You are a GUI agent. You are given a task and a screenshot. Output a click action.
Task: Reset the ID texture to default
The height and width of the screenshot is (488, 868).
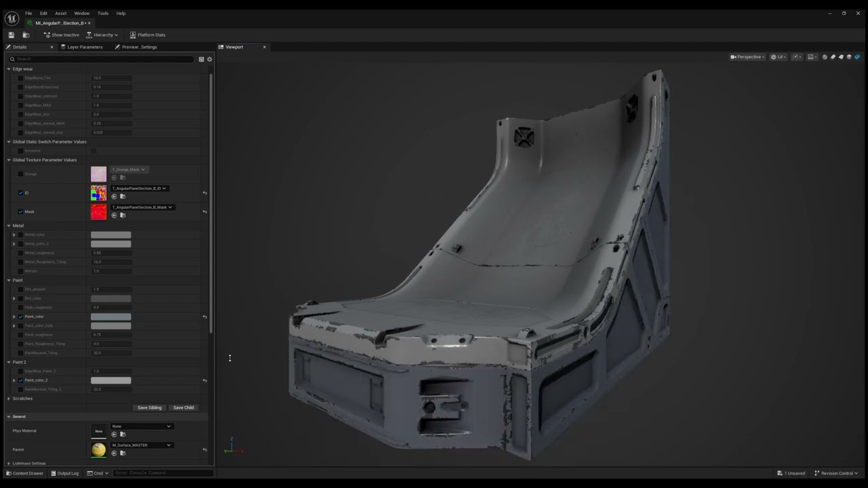(205, 192)
